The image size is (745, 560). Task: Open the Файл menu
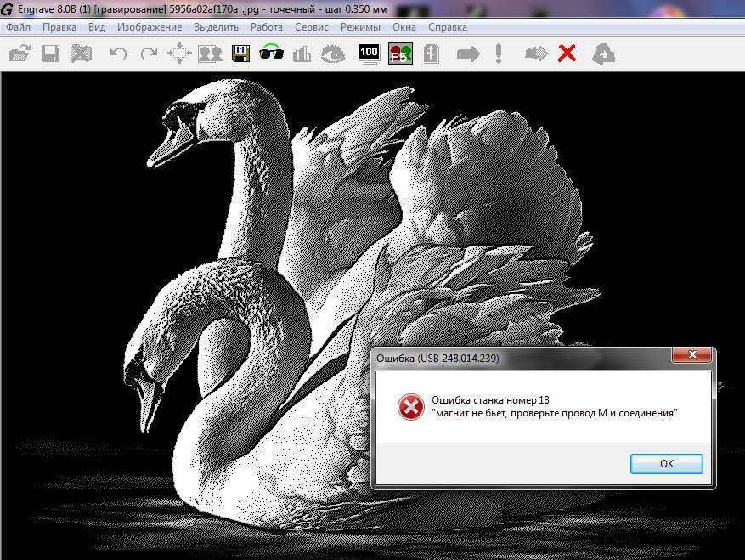point(18,27)
